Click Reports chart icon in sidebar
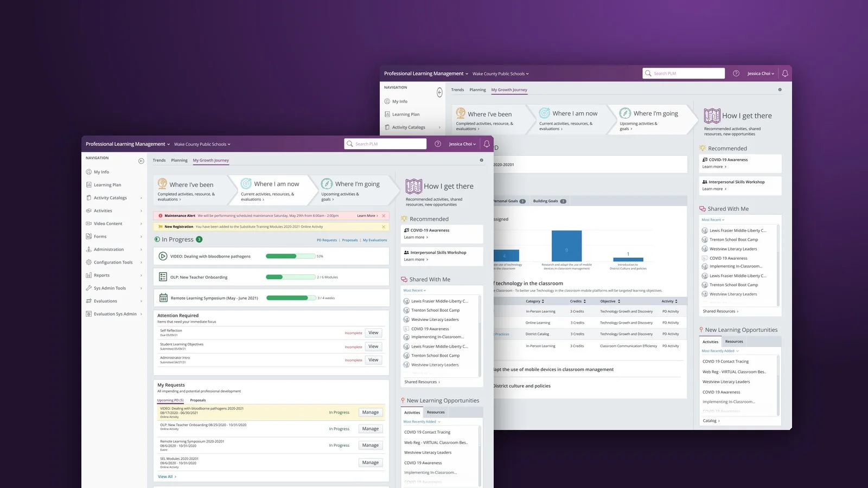The height and width of the screenshot is (488, 868). coord(89,275)
